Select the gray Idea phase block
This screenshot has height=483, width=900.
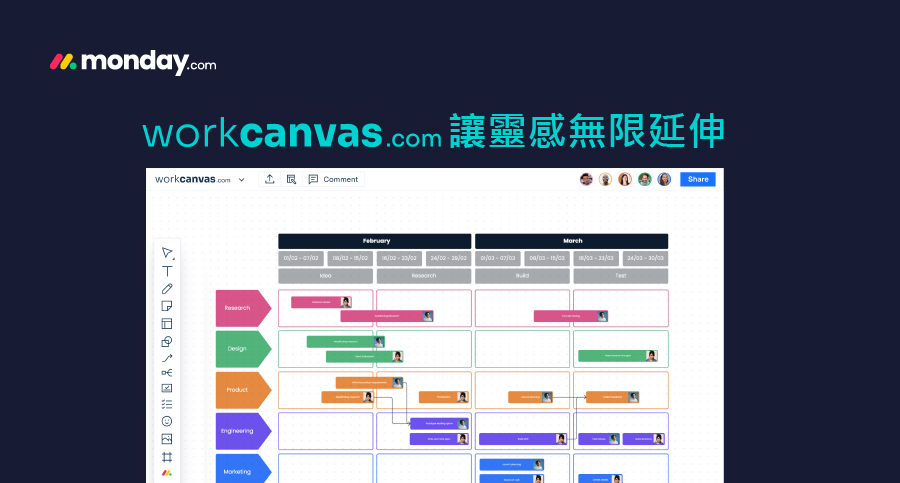[325, 276]
